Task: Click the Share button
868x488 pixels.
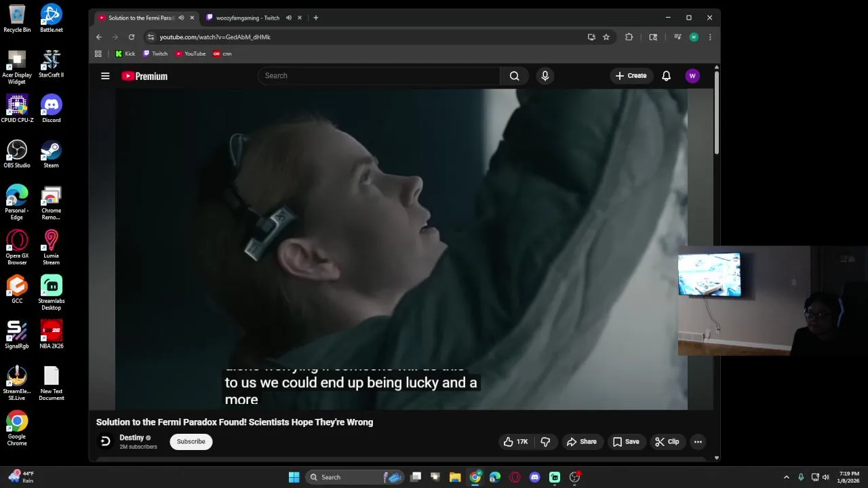Action: click(x=582, y=442)
